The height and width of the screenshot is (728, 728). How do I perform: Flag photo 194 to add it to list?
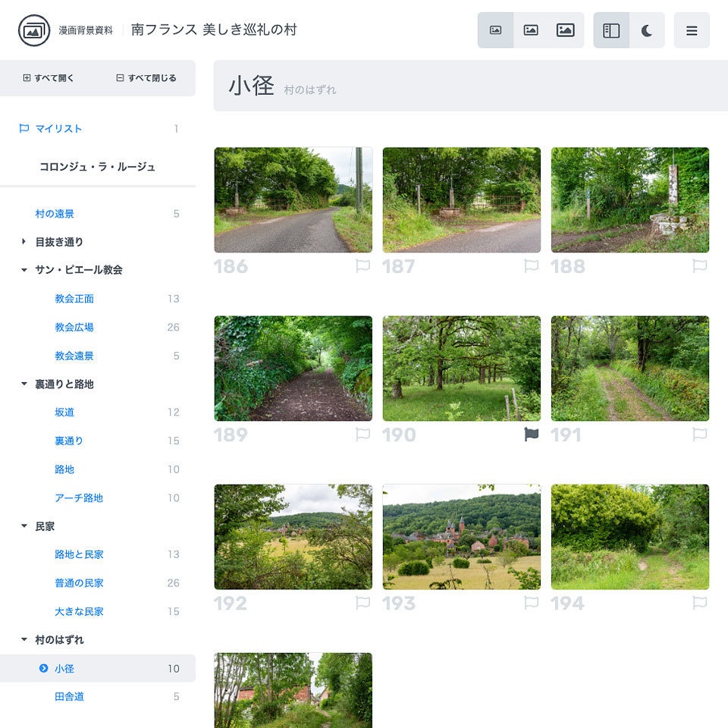pyautogui.click(x=700, y=603)
